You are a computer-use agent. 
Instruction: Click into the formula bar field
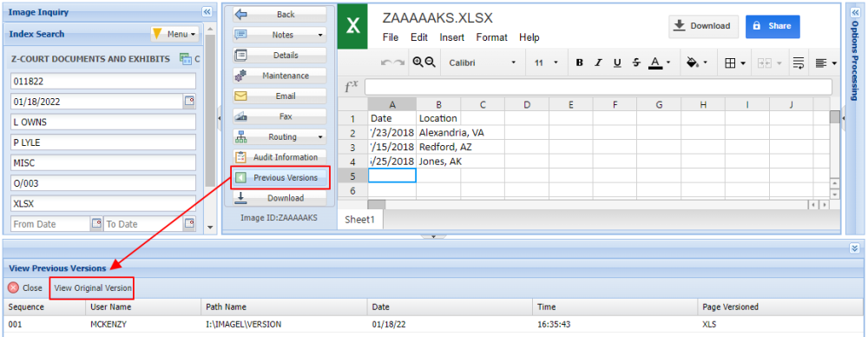(x=598, y=87)
